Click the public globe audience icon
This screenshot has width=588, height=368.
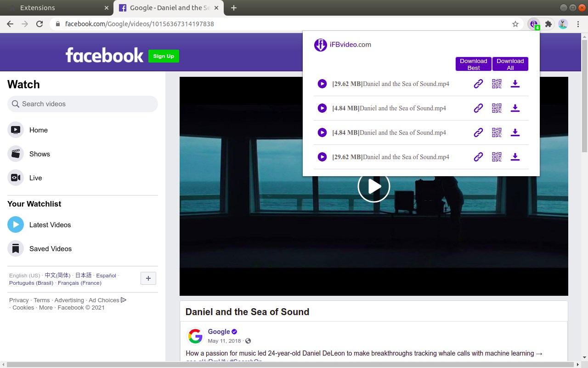pos(248,341)
